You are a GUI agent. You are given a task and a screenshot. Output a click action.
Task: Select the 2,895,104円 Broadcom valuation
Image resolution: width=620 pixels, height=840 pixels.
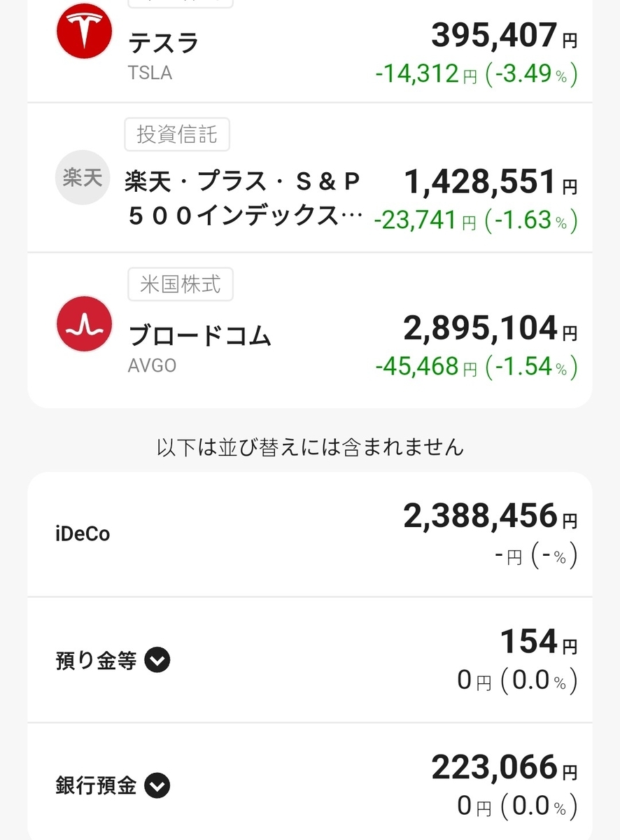coord(491,328)
